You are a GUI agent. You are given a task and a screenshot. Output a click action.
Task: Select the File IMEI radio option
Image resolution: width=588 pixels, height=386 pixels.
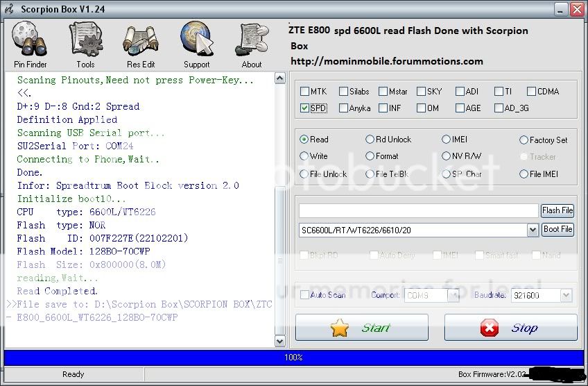[524, 174]
